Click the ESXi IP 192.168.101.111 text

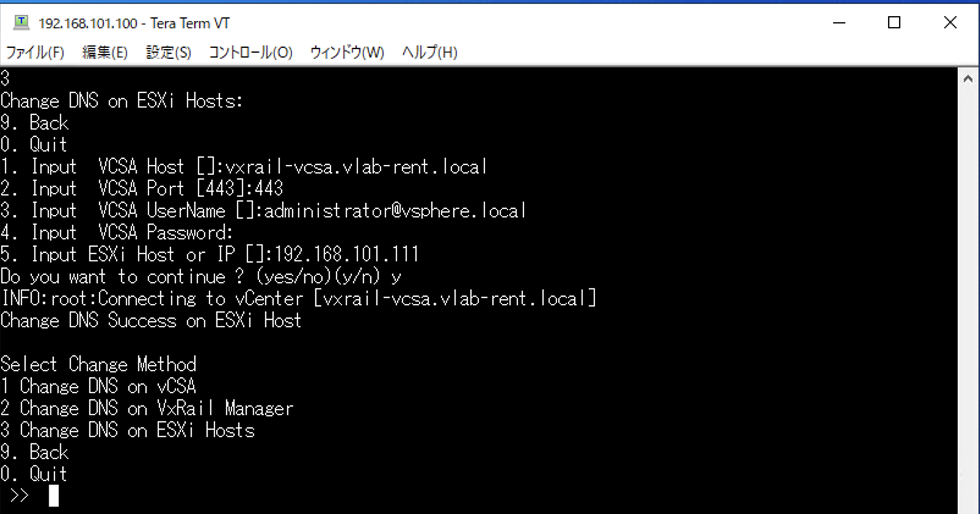[346, 255]
